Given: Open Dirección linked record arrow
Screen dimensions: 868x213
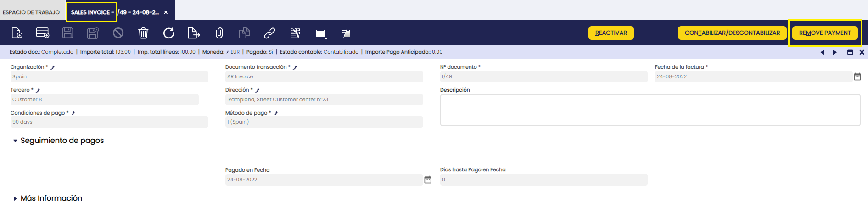Looking at the screenshot, I should point(257,90).
